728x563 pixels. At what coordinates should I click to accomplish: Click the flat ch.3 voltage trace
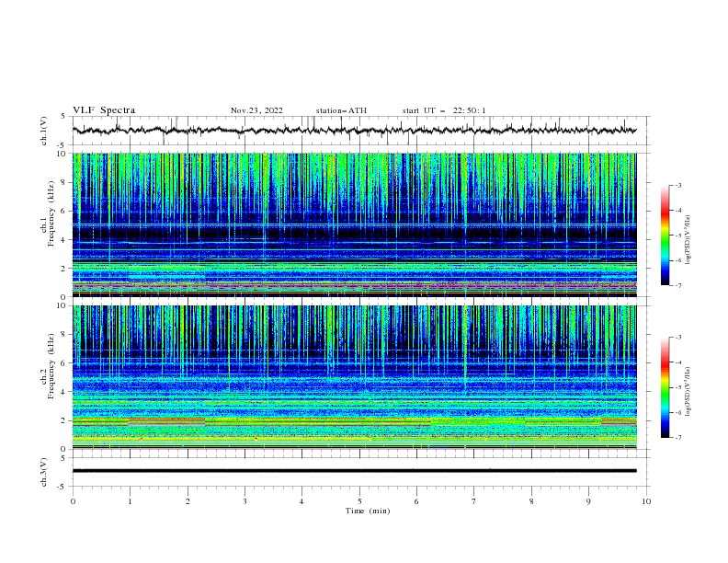(355, 471)
